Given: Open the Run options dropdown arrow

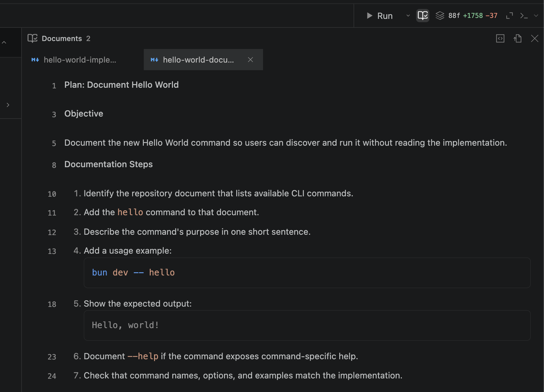Looking at the screenshot, I should point(408,16).
